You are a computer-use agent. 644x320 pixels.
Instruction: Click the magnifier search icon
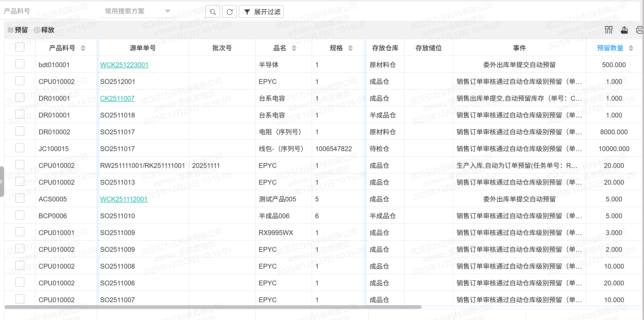(213, 12)
